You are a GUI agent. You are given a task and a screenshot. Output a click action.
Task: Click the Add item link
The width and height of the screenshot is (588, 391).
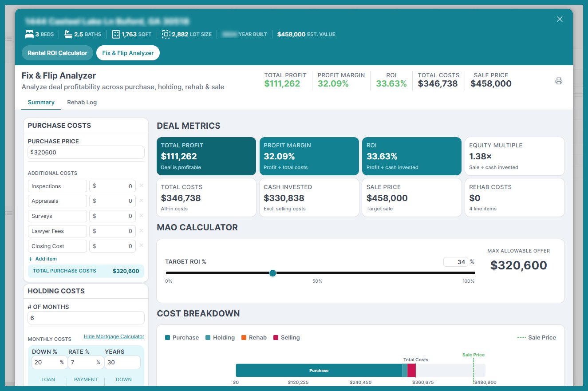[x=45, y=259]
